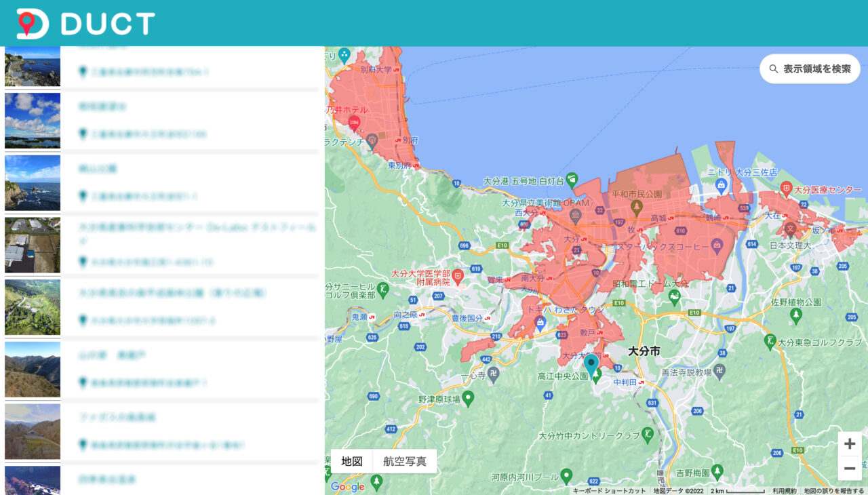Zoom in on the map with plus button
This screenshot has height=495, width=868.
click(x=850, y=444)
